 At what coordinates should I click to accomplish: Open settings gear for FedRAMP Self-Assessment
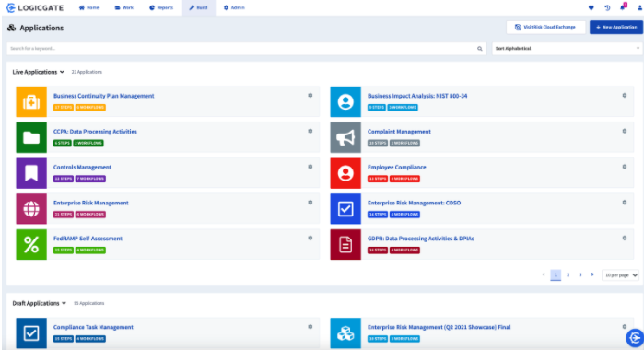tap(310, 239)
